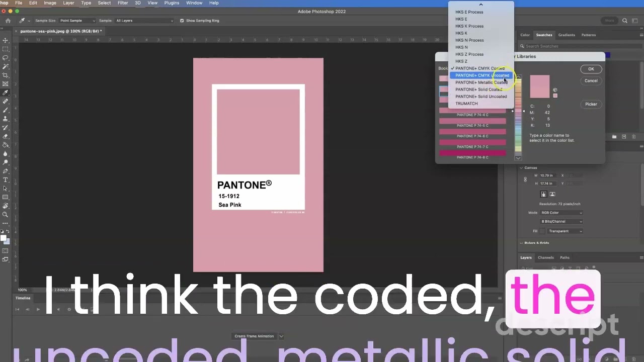Select the Lasso tool
Screen dimensions: 644x362
[6, 58]
